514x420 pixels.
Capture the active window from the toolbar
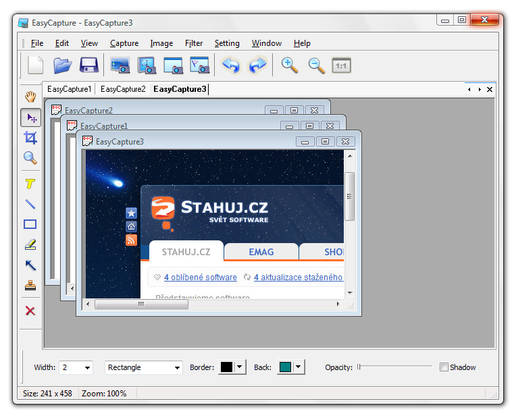tap(173, 65)
